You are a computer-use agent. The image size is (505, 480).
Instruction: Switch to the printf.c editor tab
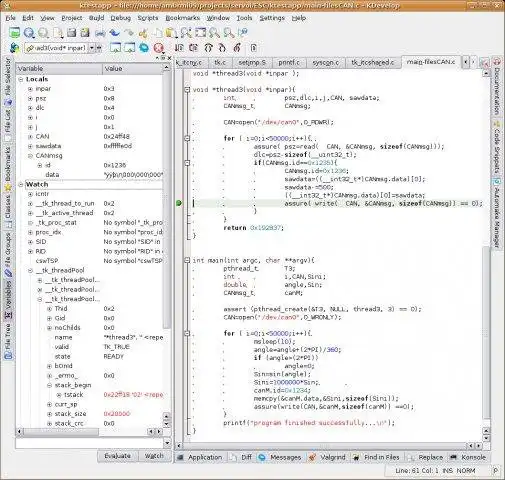click(289, 62)
